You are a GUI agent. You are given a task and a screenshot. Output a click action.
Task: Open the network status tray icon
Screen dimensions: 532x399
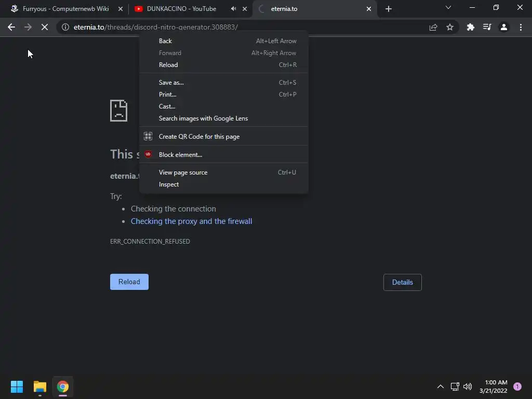[455, 387]
